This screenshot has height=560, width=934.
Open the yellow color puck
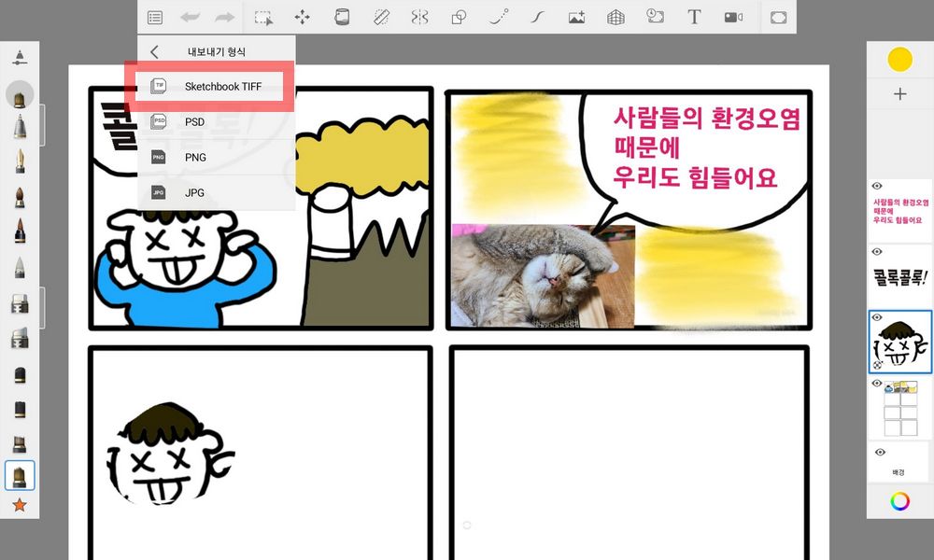pyautogui.click(x=900, y=60)
